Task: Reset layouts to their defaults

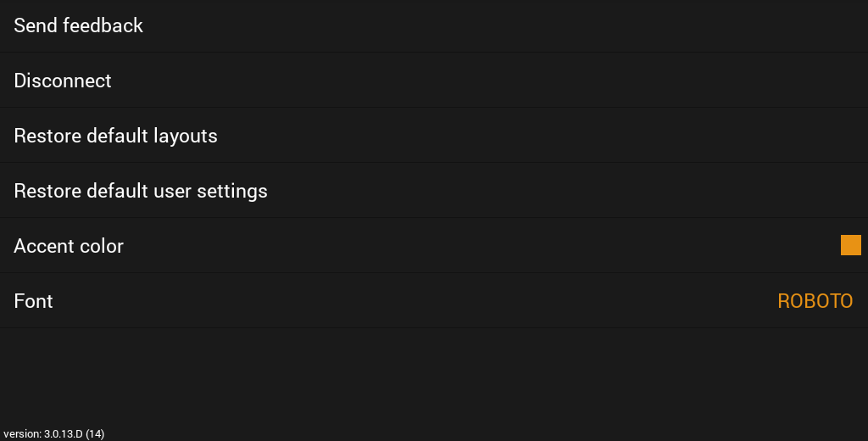Action: [x=116, y=136]
